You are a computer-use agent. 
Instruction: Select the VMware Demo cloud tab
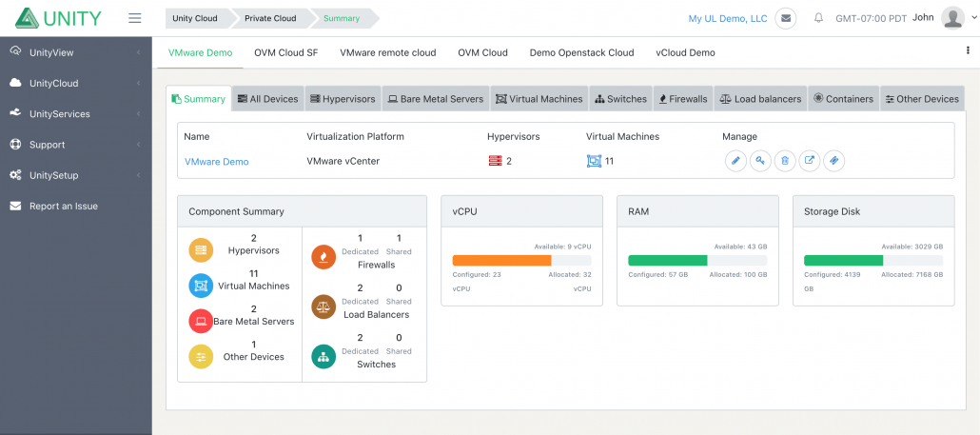tap(200, 52)
